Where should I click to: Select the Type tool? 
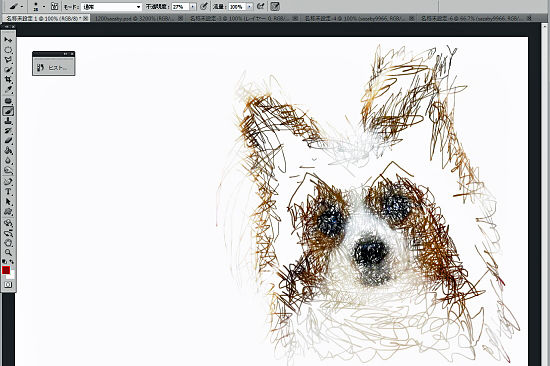pyautogui.click(x=8, y=192)
